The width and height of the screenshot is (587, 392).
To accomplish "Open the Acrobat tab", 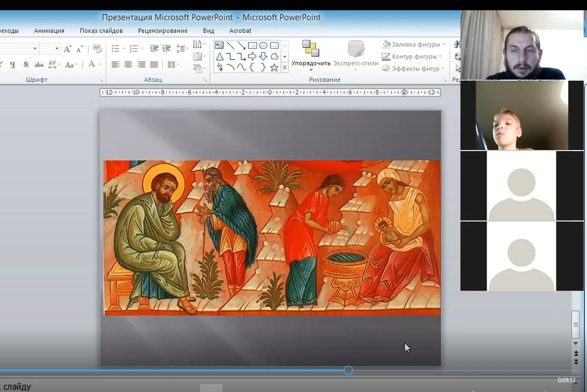I will tap(240, 30).
